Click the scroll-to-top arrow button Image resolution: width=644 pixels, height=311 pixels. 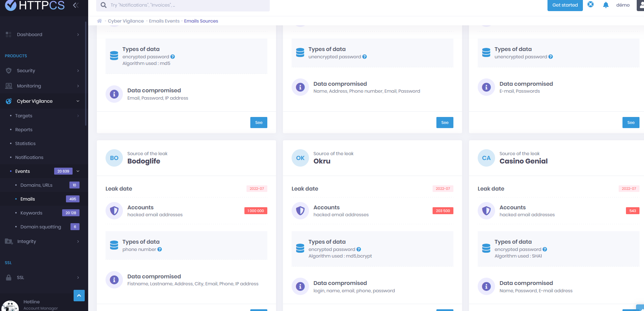point(79,295)
